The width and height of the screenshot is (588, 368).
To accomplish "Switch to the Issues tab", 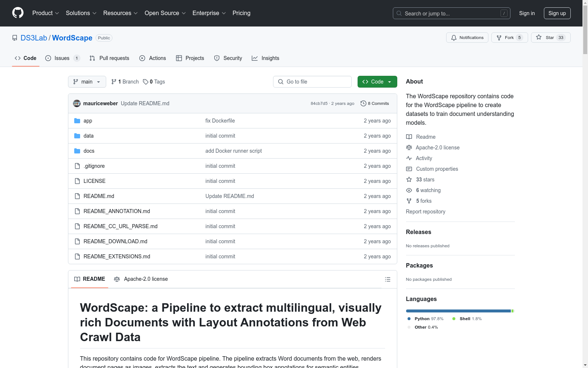I will click(x=62, y=58).
